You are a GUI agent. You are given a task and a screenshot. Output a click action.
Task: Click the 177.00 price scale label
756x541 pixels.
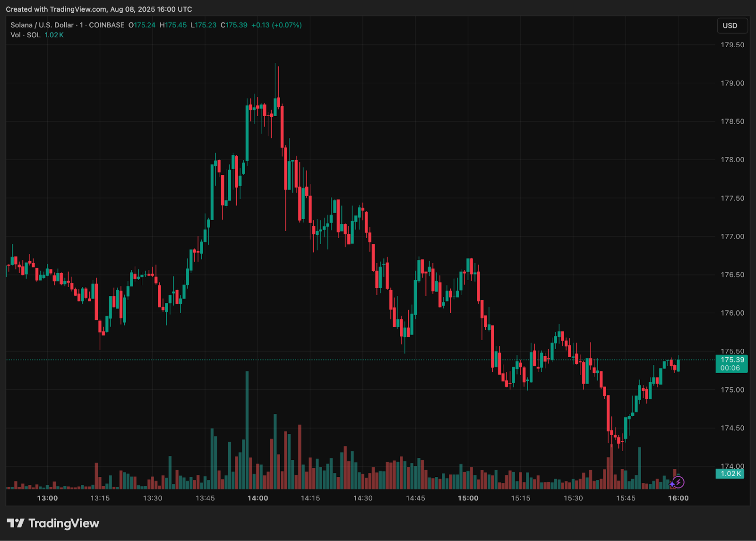tap(732, 236)
